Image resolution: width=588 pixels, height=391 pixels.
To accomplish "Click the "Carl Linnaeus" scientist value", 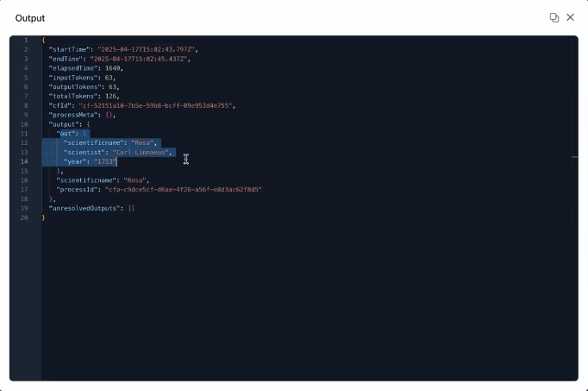I will tap(141, 153).
